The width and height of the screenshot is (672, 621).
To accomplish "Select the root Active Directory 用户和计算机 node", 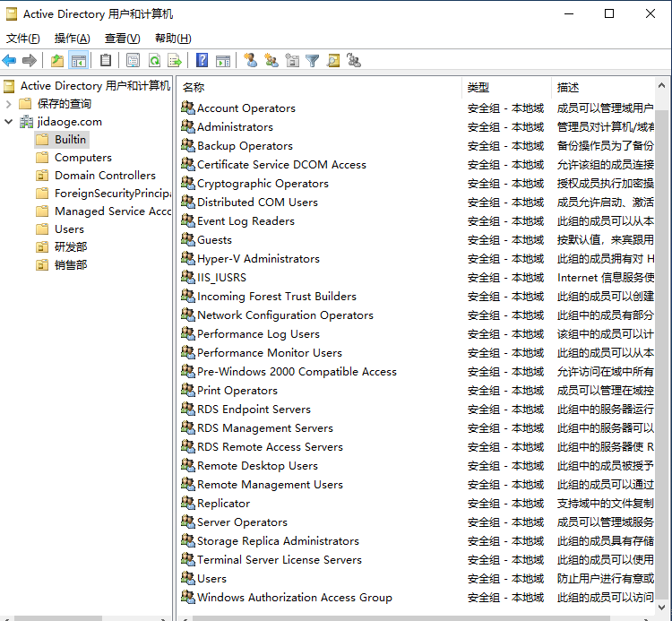I will click(95, 86).
